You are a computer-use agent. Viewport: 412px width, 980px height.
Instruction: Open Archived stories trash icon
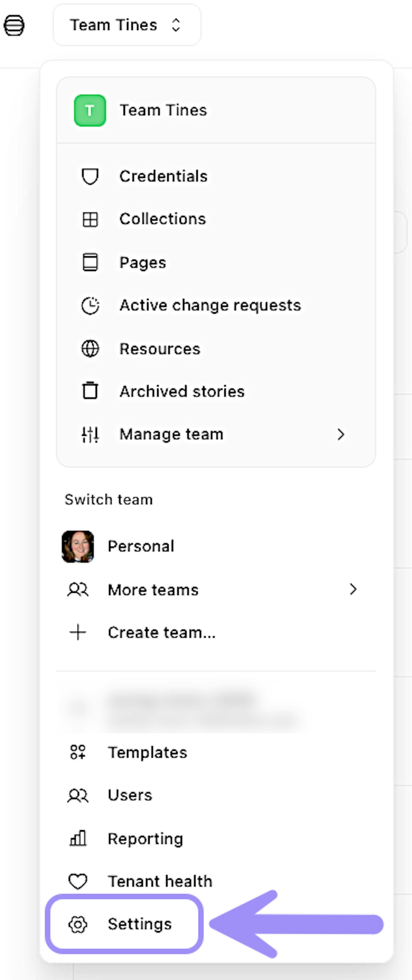[90, 391]
